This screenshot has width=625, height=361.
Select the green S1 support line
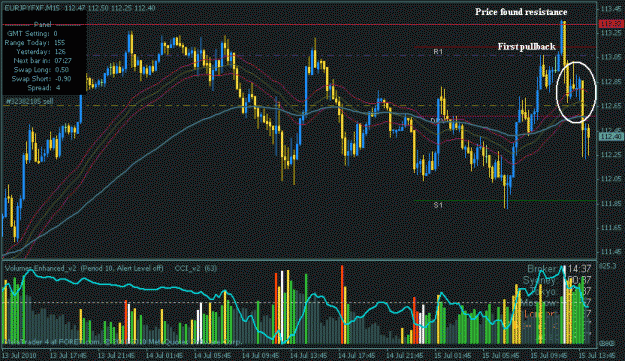pyautogui.click(x=505, y=201)
